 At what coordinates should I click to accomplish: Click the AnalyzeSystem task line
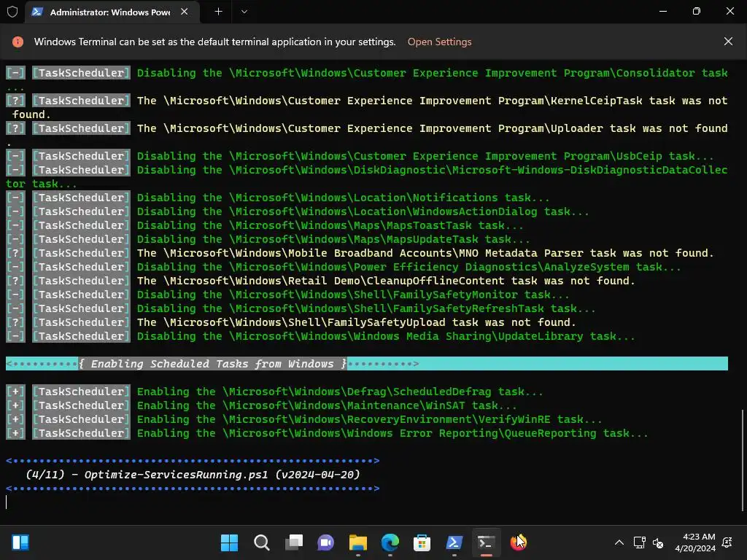pyautogui.click(x=344, y=267)
